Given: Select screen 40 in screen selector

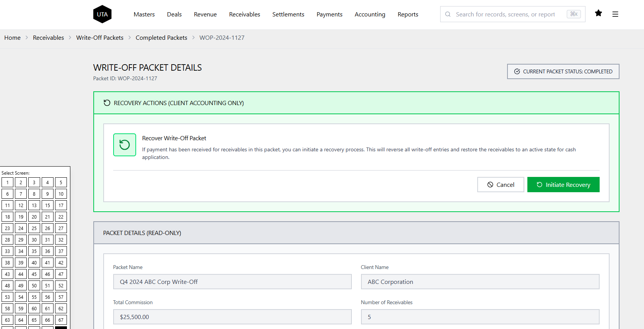Looking at the screenshot, I should 34,263.
